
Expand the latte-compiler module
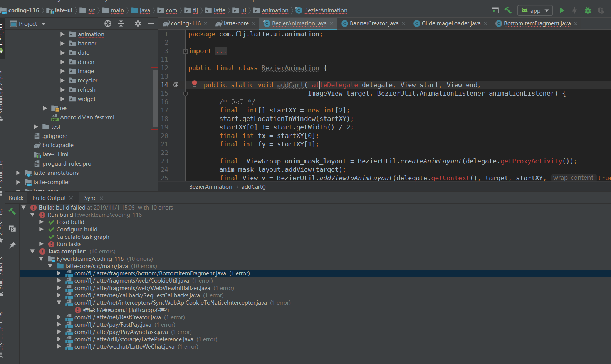click(x=18, y=182)
